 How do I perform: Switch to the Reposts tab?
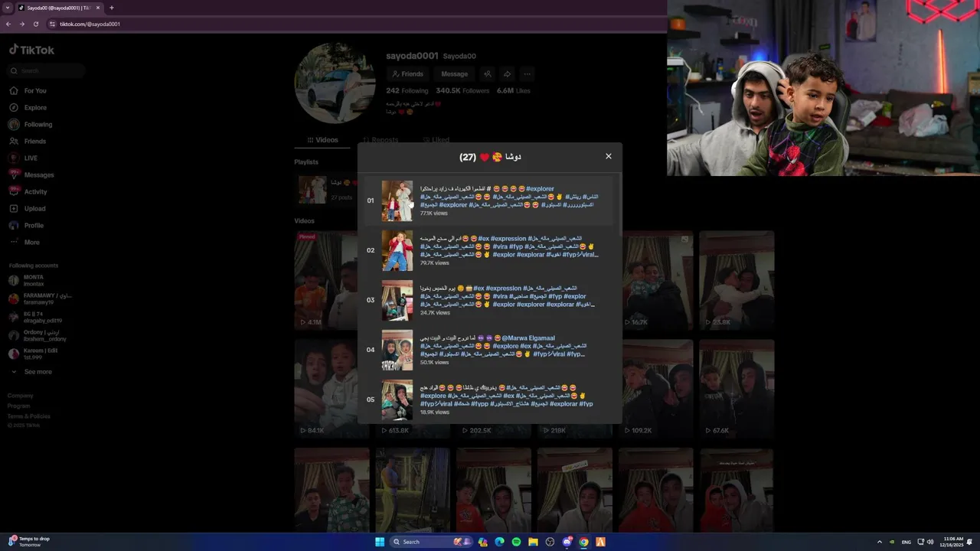[x=381, y=140]
